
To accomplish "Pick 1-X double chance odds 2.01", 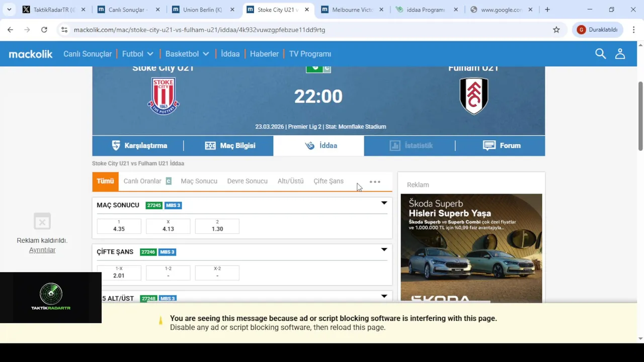I will pos(119,273).
